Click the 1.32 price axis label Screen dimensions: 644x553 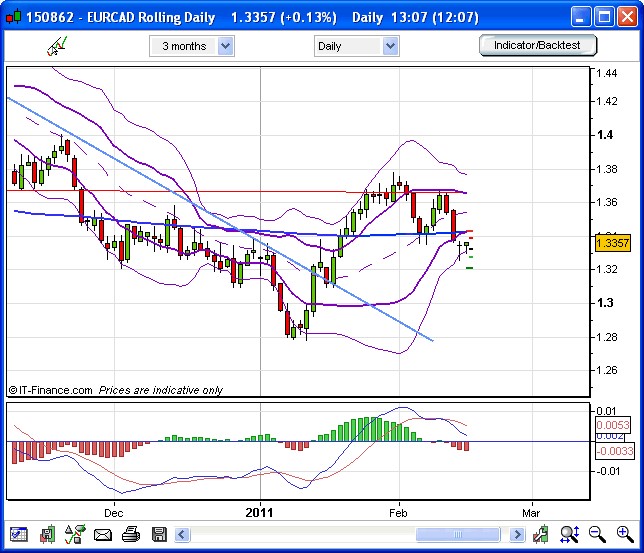(607, 269)
